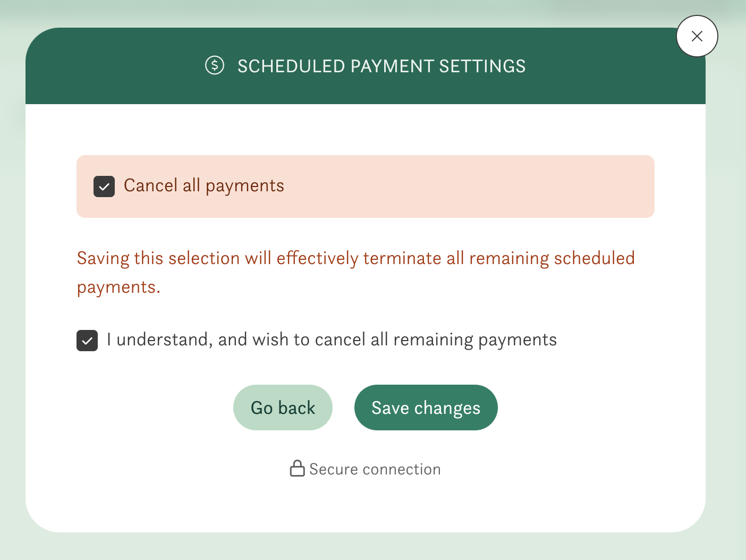Click the X icon in the round button
Image resolution: width=746 pixels, height=560 pixels.
(x=697, y=36)
